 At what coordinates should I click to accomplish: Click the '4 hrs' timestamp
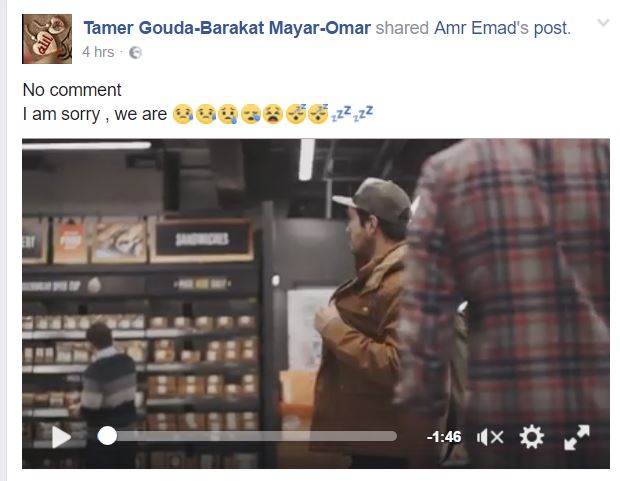tap(98, 52)
